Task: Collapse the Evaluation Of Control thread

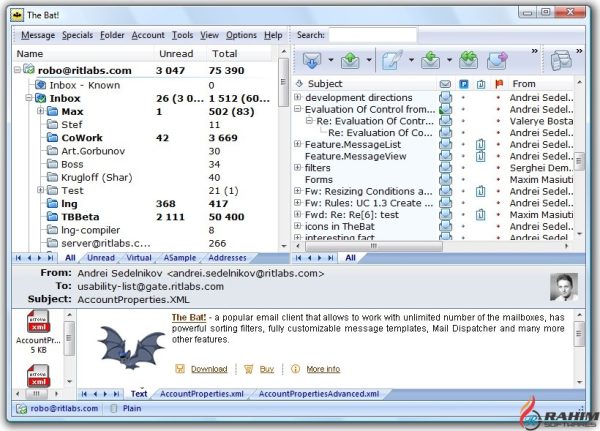Action: tap(297, 109)
